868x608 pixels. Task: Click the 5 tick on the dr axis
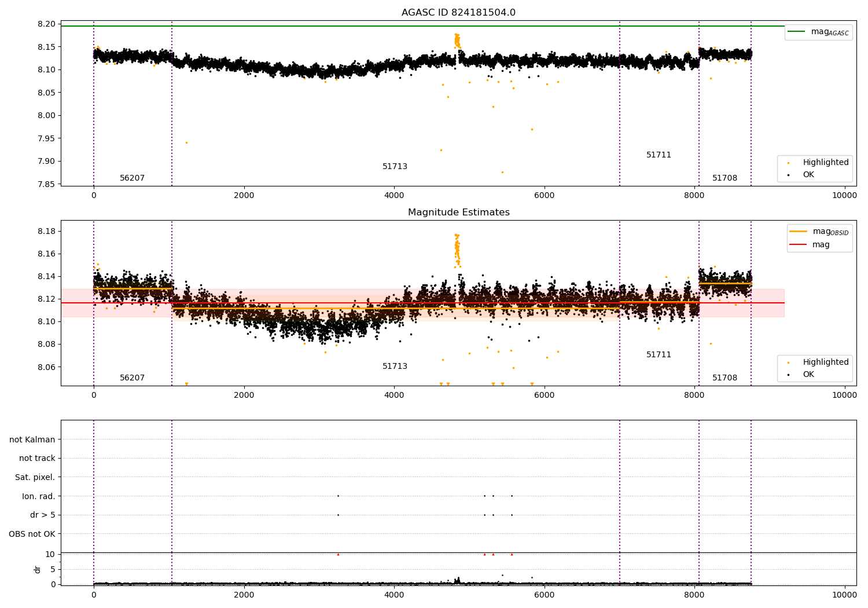(x=53, y=569)
